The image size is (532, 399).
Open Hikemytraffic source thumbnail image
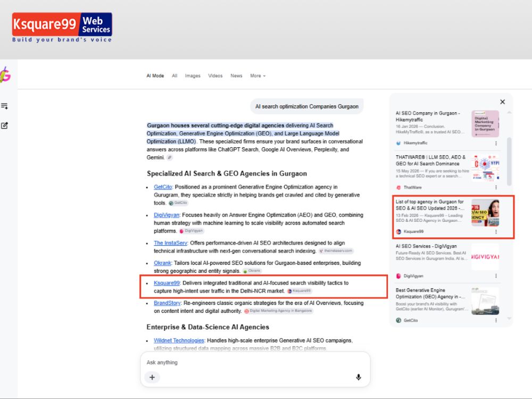pos(485,124)
